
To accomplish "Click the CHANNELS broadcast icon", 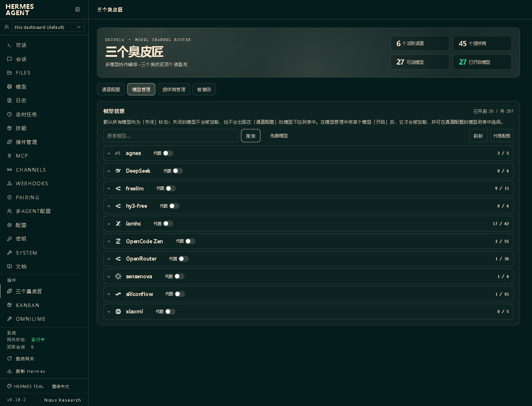I will [10, 170].
